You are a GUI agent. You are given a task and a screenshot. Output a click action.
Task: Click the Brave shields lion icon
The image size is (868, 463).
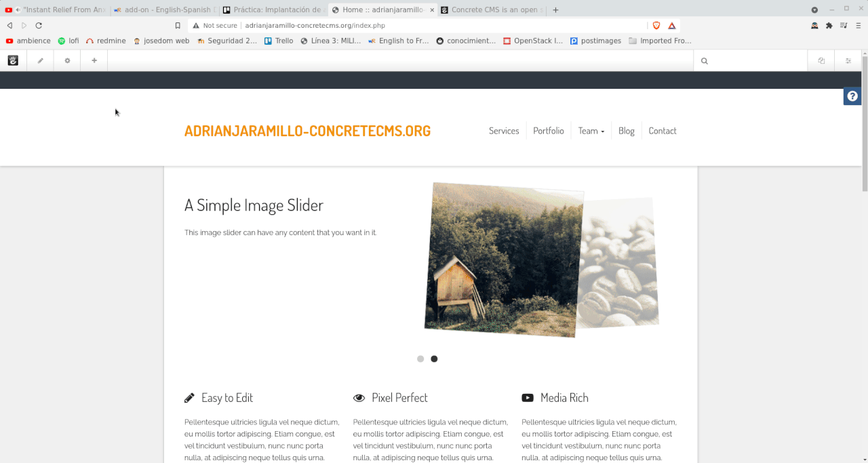[x=656, y=26]
